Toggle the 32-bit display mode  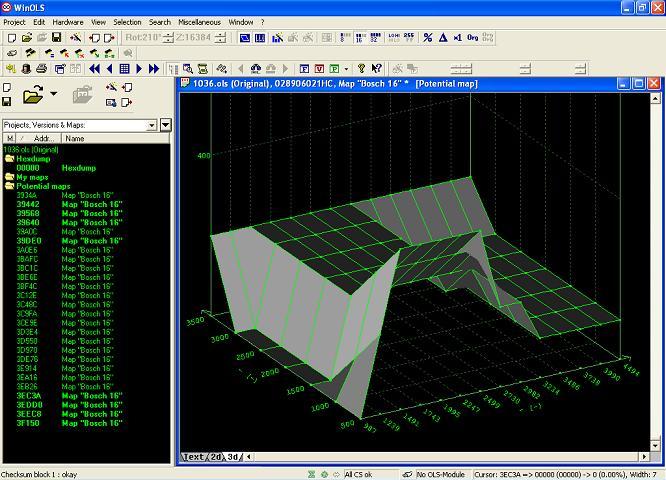pos(376,37)
